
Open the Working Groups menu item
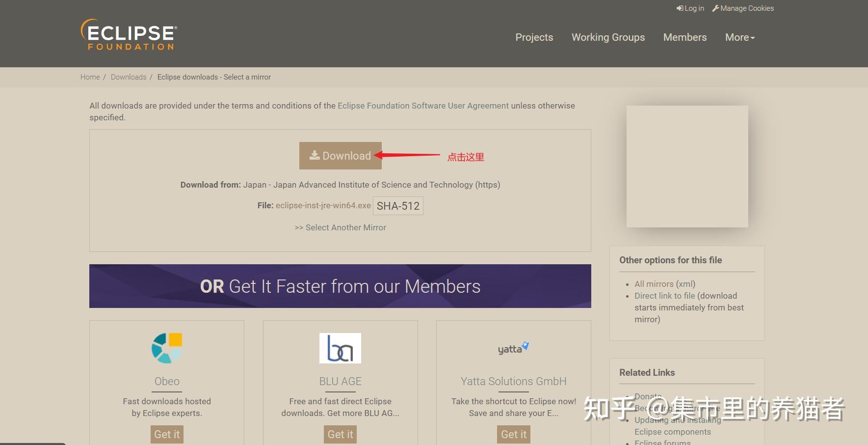pyautogui.click(x=608, y=37)
